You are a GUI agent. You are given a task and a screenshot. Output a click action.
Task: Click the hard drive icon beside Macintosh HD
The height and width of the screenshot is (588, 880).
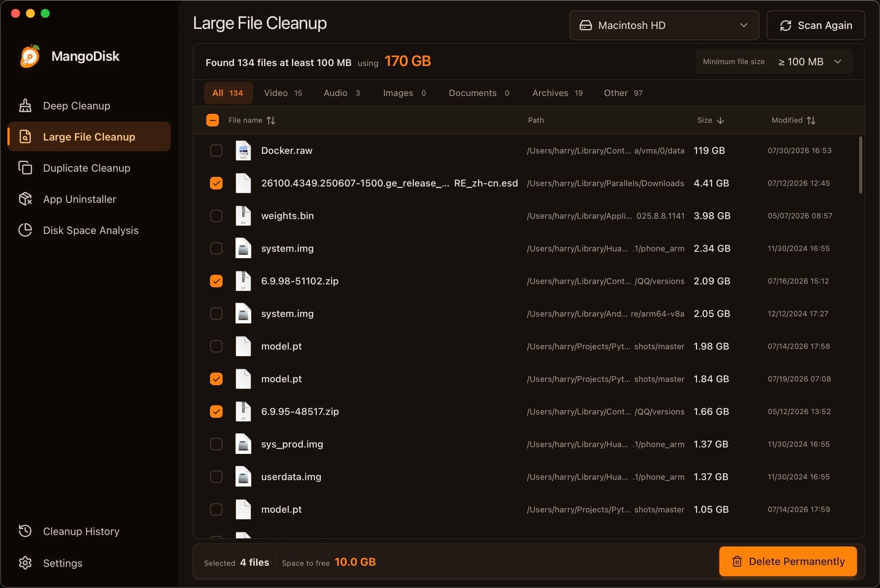tap(585, 26)
